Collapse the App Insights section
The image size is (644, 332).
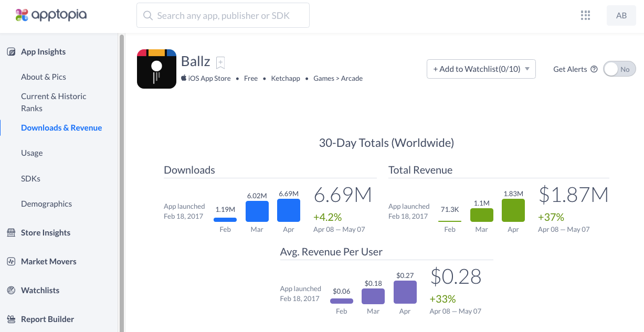pos(43,52)
